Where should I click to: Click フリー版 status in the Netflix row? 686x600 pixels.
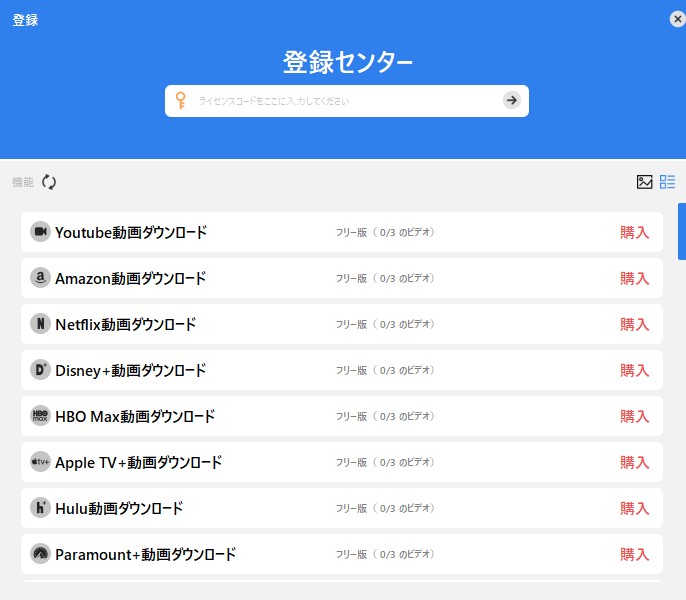[385, 324]
